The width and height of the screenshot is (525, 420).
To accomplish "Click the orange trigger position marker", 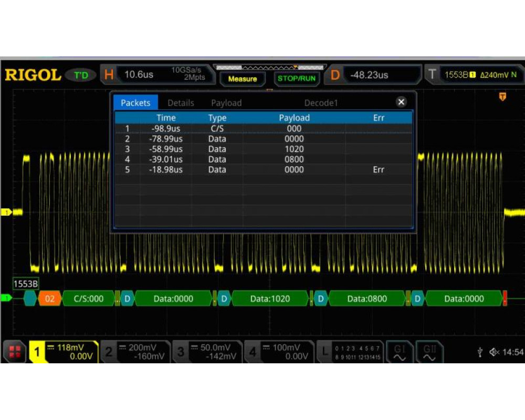I will 502,97.
